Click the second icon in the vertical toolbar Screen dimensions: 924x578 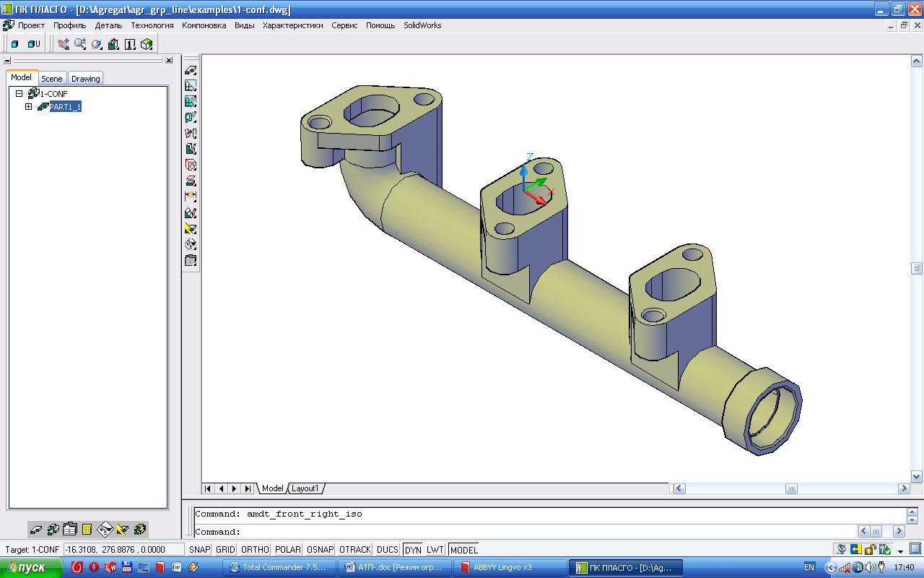point(191,86)
